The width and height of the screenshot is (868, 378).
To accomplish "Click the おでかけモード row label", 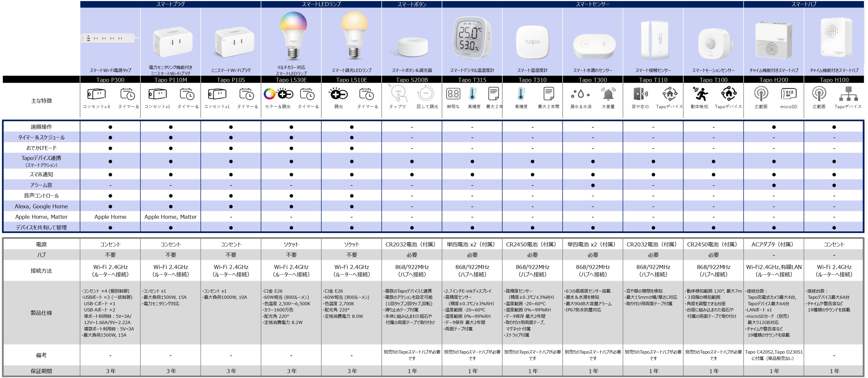I will [x=41, y=148].
